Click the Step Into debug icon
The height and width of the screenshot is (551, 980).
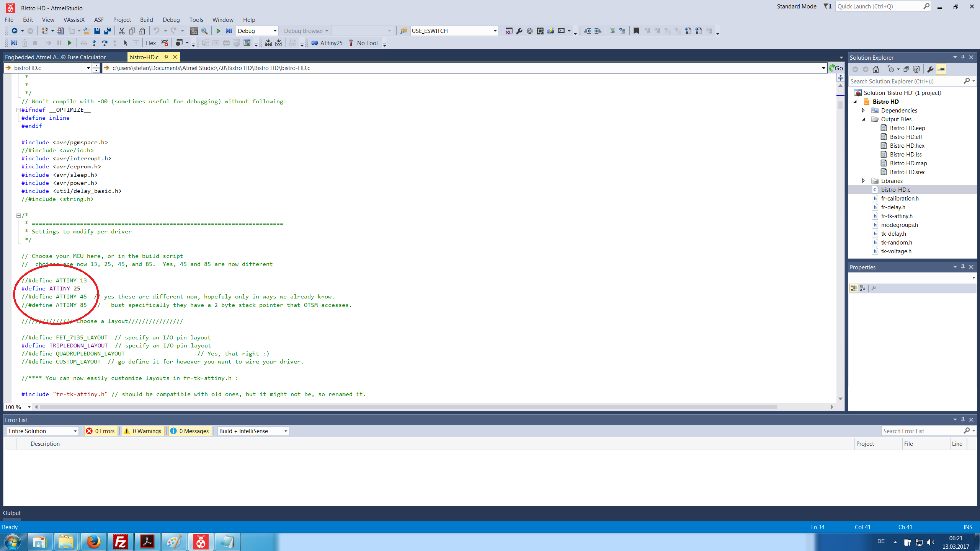click(x=94, y=43)
